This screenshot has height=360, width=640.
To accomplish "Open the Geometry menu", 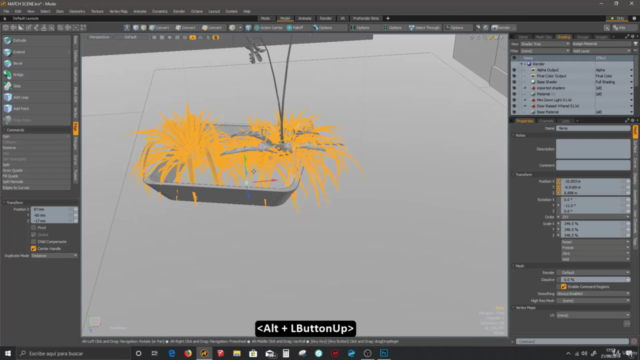I will tap(77, 11).
